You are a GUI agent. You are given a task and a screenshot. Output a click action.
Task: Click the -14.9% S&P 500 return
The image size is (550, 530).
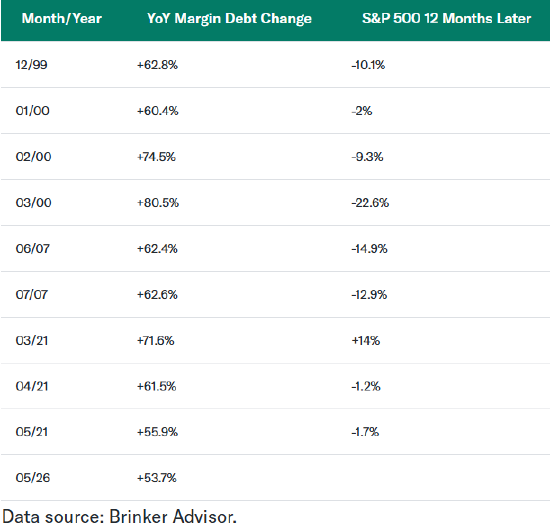[x=369, y=249]
